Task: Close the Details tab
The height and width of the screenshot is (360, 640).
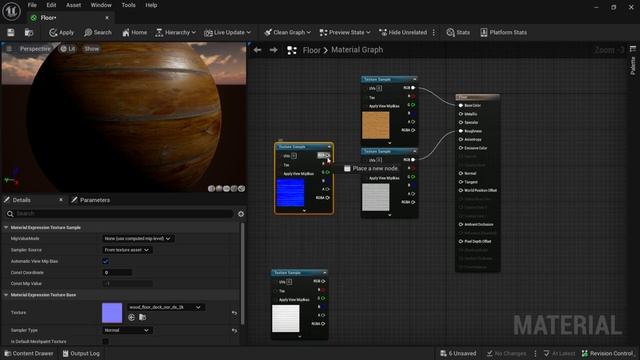Action: coord(61,200)
